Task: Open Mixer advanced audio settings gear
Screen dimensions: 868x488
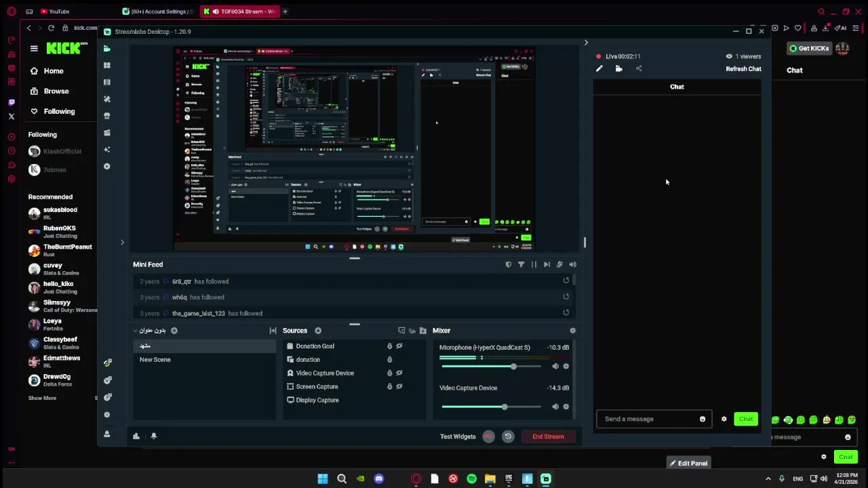Action: coord(572,331)
